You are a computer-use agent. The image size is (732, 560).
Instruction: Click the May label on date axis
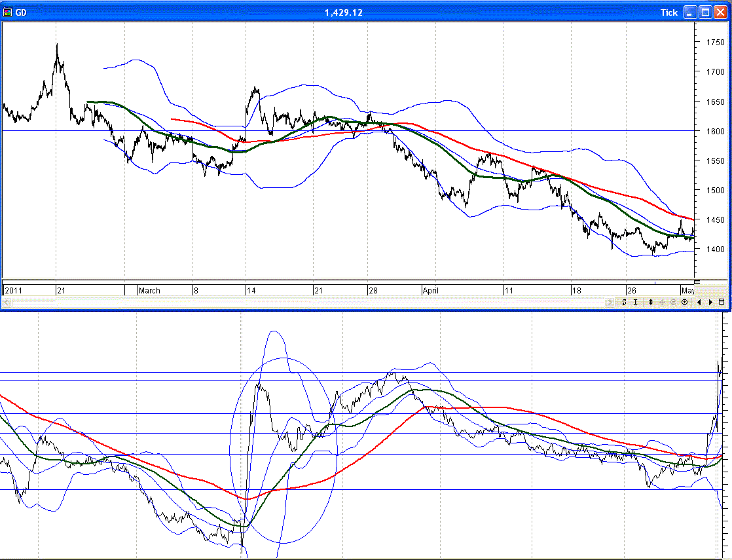pyautogui.click(x=687, y=291)
